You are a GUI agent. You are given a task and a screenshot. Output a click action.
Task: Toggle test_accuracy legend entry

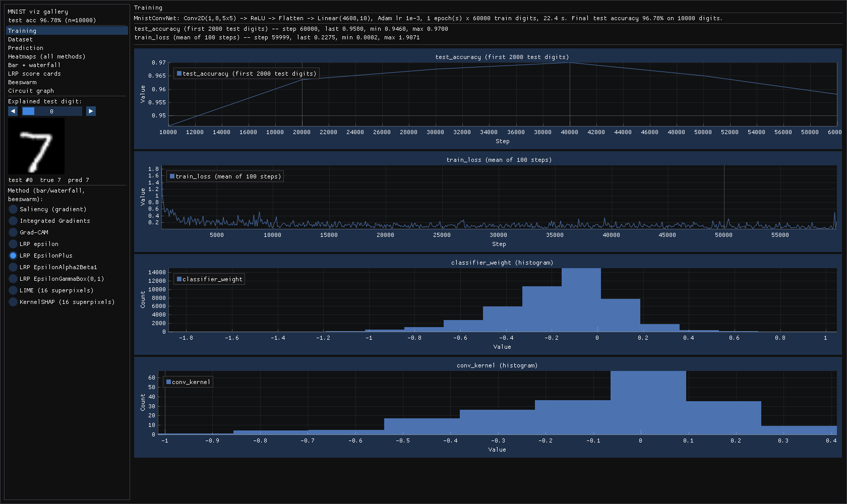pyautogui.click(x=247, y=74)
